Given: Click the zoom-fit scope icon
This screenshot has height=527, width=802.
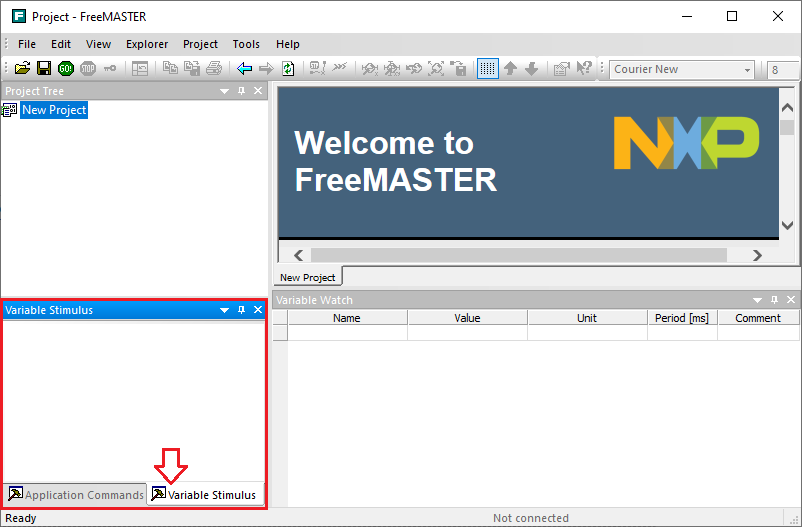Looking at the screenshot, I should pos(436,68).
